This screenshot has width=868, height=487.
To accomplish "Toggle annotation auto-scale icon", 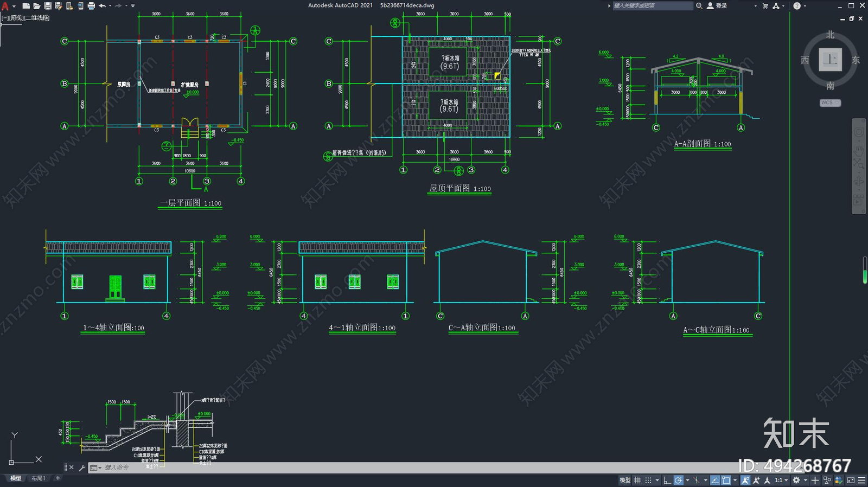I will [x=756, y=480].
